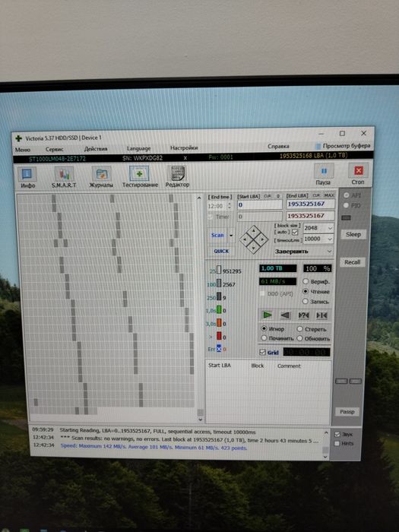This screenshot has height=532, width=399.
Task: Open the block size 2048 dropdown
Action: (330, 228)
